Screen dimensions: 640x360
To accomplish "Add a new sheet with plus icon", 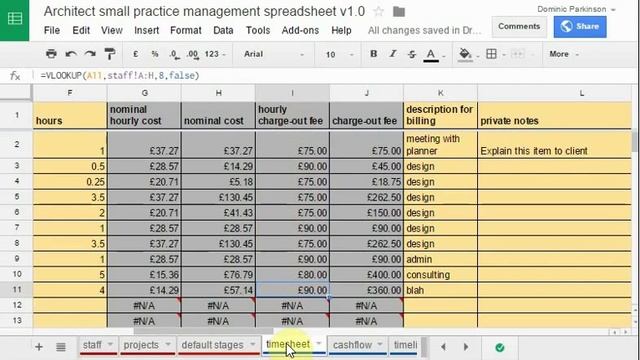I will [39, 347].
